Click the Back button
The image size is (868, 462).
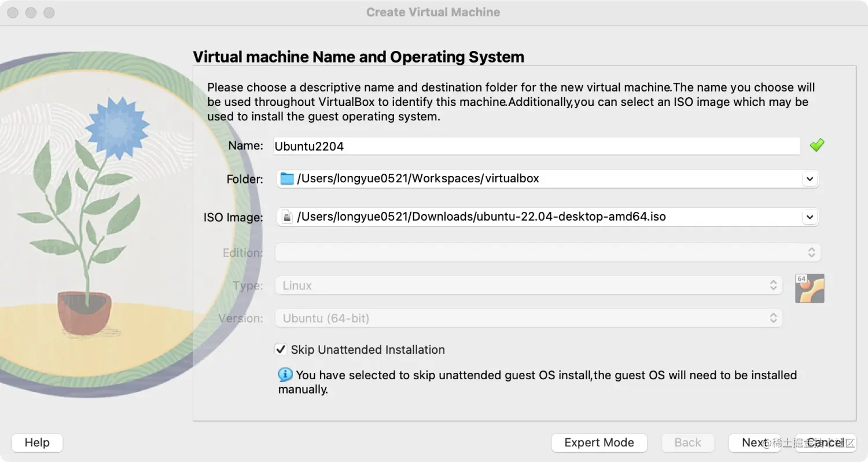point(687,443)
